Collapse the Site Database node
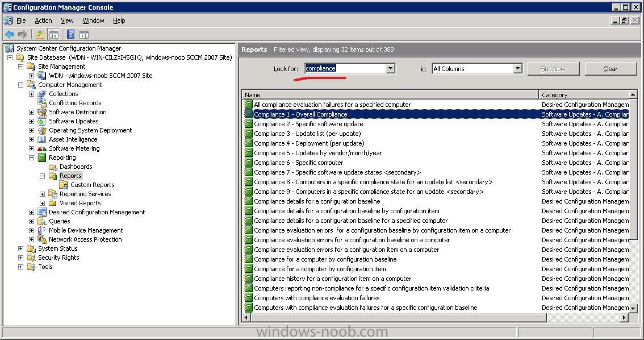The width and height of the screenshot is (644, 340). tap(10, 57)
